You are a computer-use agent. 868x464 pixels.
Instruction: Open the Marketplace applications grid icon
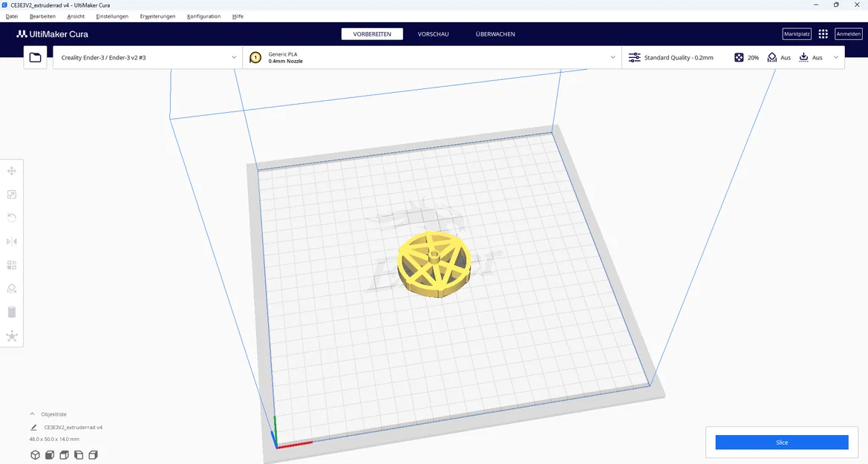[823, 33]
